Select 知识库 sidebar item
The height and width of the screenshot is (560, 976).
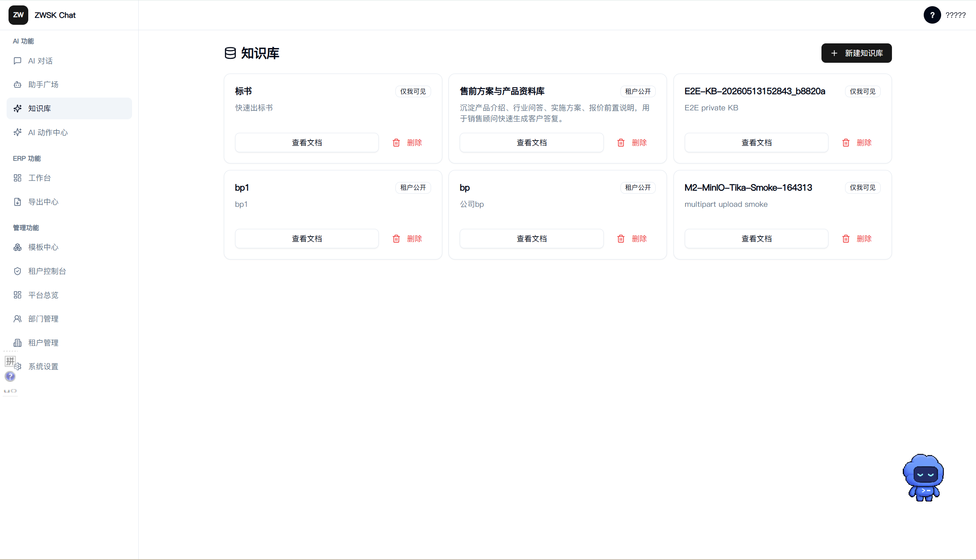(69, 108)
